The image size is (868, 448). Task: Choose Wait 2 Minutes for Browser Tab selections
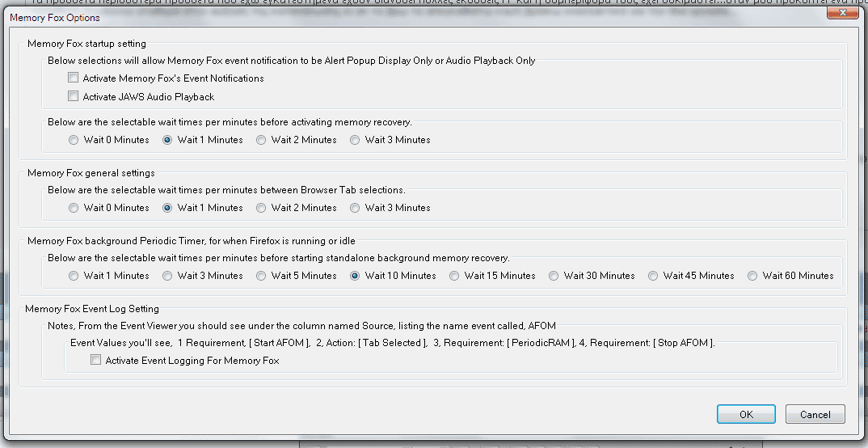coord(261,208)
